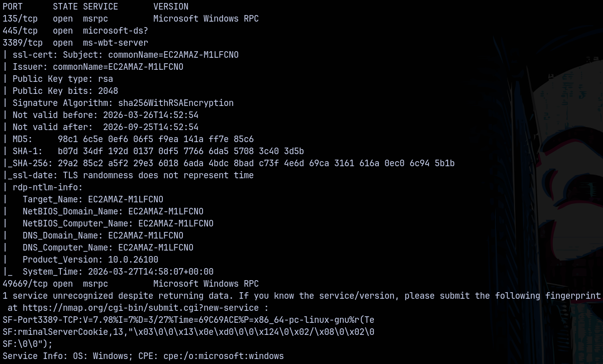Click the NetBIOS_Computer_Name entry
The width and height of the screenshot is (603, 364).
point(118,223)
